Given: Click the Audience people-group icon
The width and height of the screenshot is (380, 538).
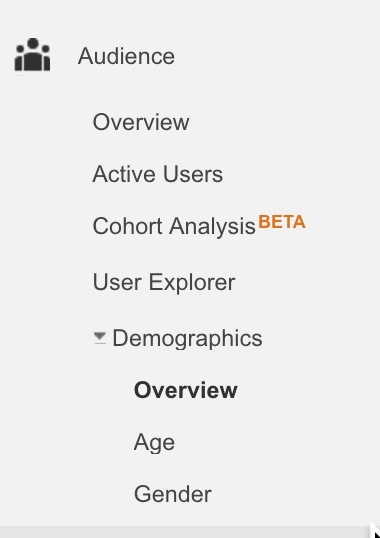Looking at the screenshot, I should coord(32,55).
